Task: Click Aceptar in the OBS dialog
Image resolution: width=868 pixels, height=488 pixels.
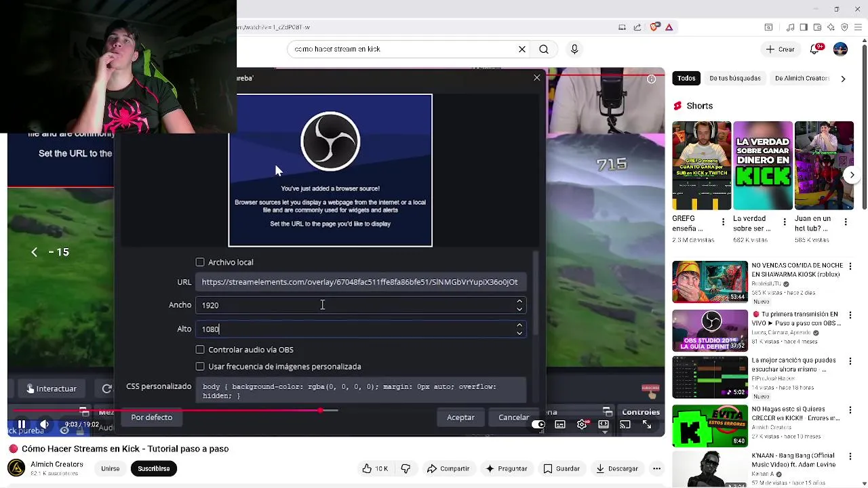Action: coord(460,418)
